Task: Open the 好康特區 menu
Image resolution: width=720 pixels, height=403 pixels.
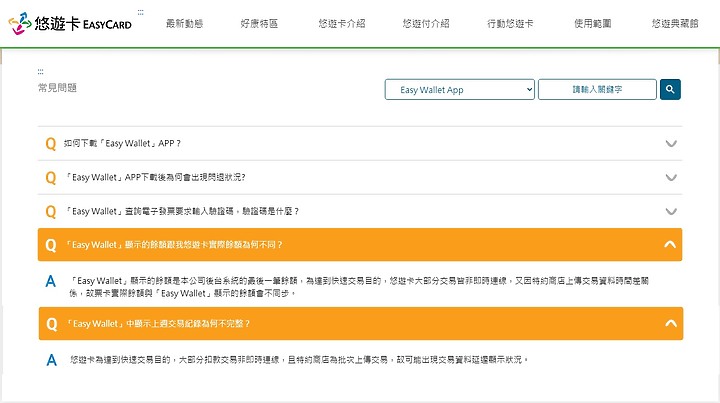Action: (x=259, y=23)
